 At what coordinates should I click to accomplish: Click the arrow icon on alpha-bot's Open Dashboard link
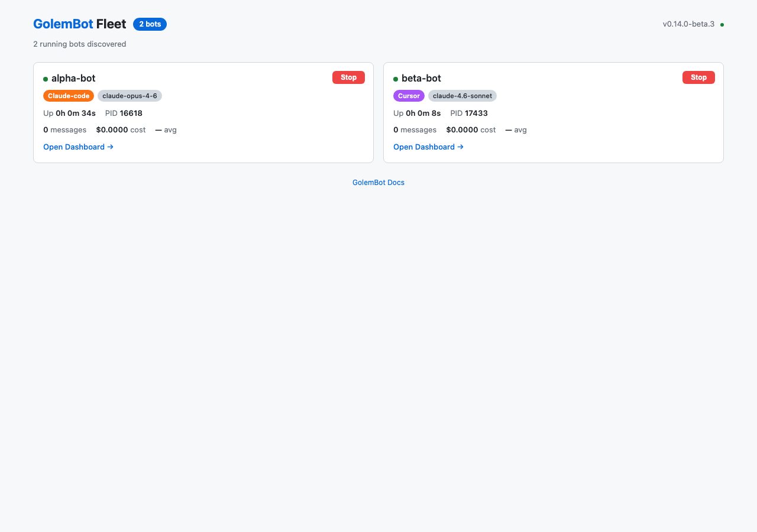[x=111, y=147]
